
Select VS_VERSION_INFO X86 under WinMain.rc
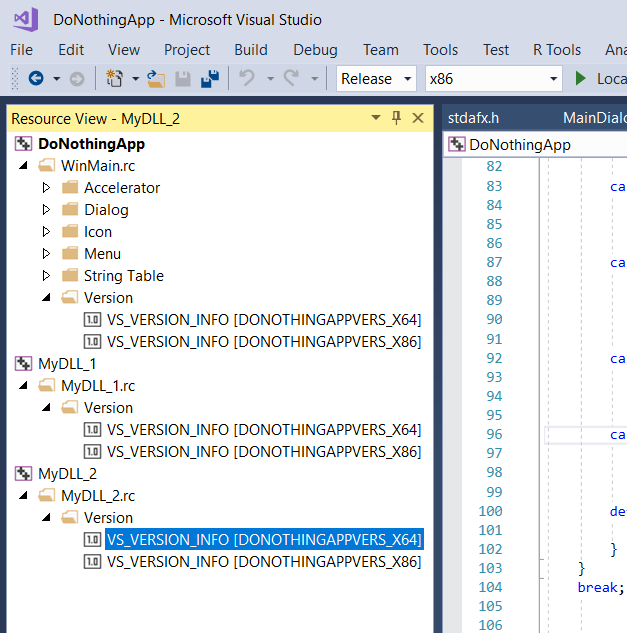[x=264, y=342]
